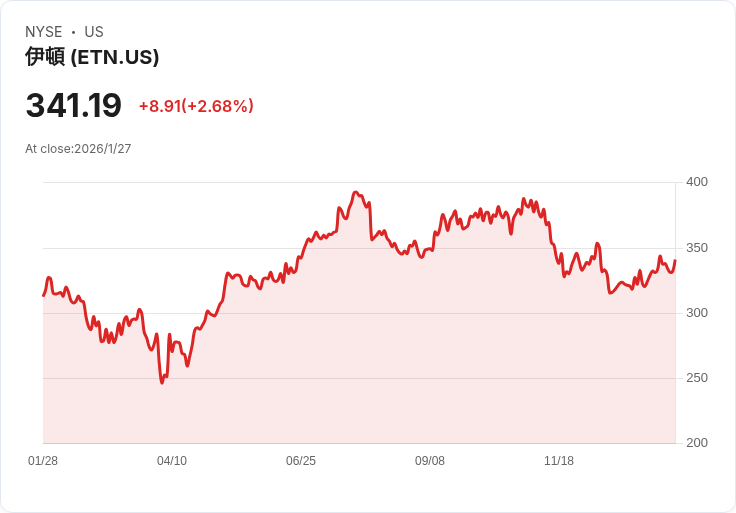
Task: Click the rightmost end of the price line
Action: click(675, 261)
